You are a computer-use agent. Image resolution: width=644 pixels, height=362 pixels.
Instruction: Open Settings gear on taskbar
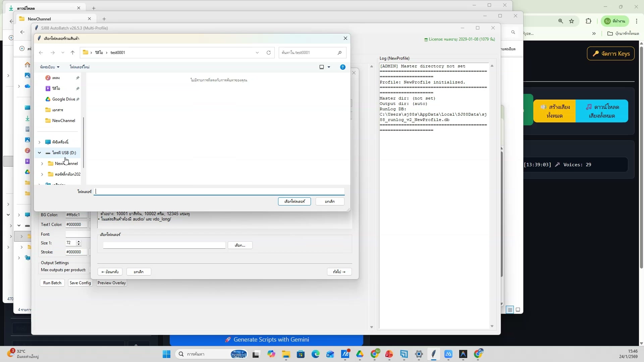click(419, 354)
